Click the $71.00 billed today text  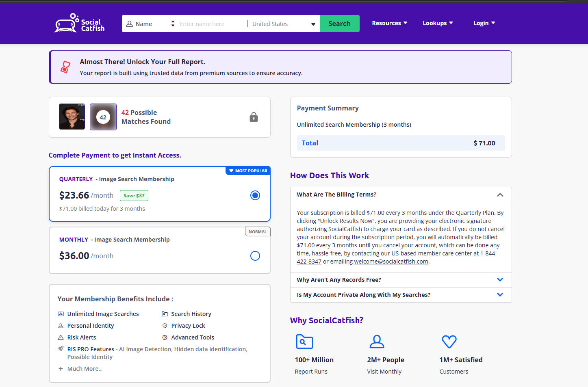tap(102, 209)
